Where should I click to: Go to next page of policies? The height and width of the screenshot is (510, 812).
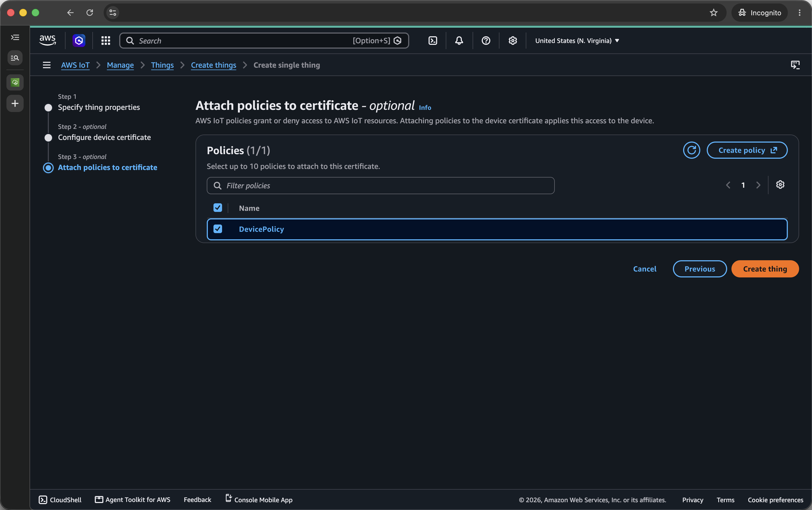(x=758, y=185)
